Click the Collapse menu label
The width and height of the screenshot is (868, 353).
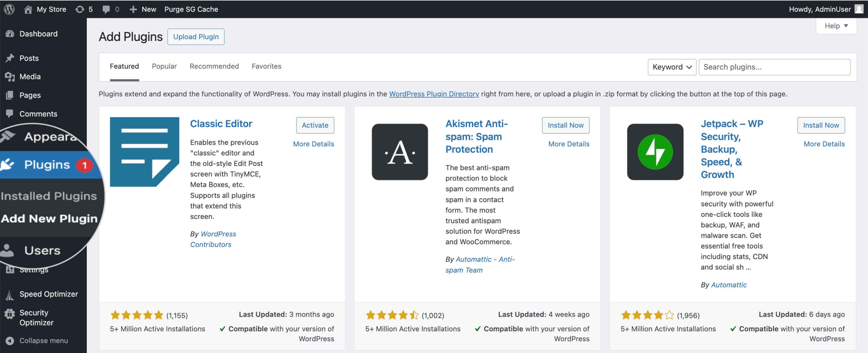[43, 340]
